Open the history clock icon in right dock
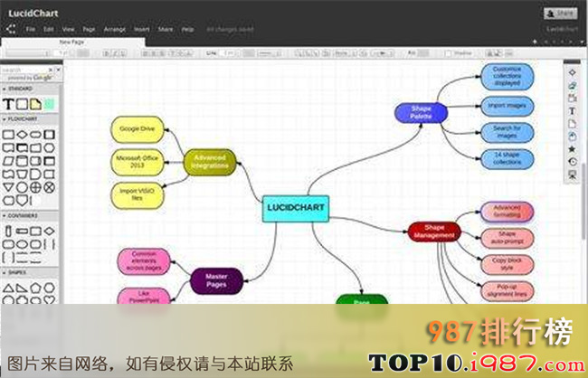Viewport: 588px width, 378px height. pyautogui.click(x=573, y=162)
